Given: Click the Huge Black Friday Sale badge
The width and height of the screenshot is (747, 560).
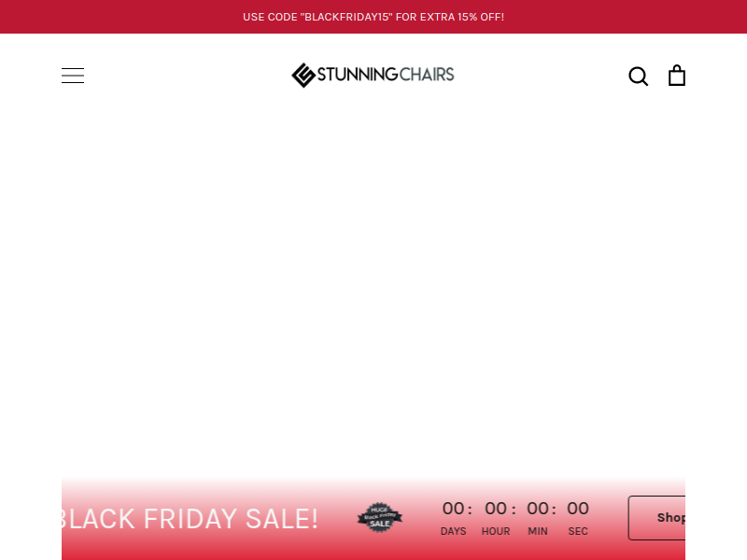Looking at the screenshot, I should pos(380,517).
